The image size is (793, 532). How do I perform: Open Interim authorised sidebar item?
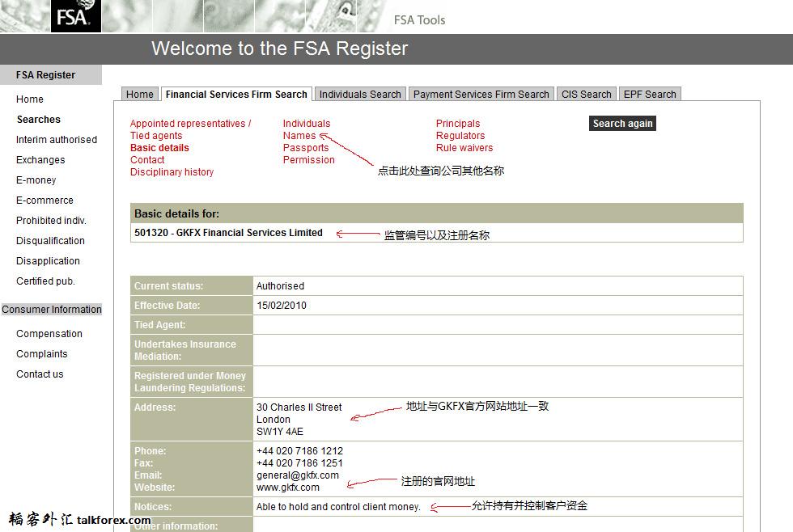click(57, 139)
